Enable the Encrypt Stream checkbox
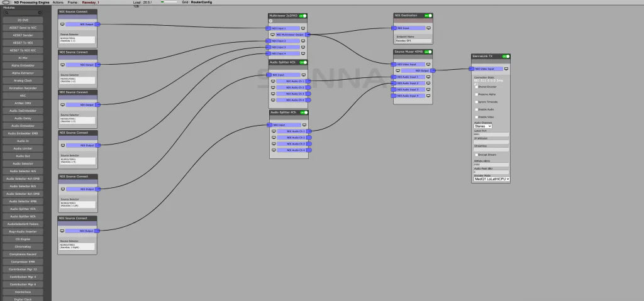 (477, 155)
